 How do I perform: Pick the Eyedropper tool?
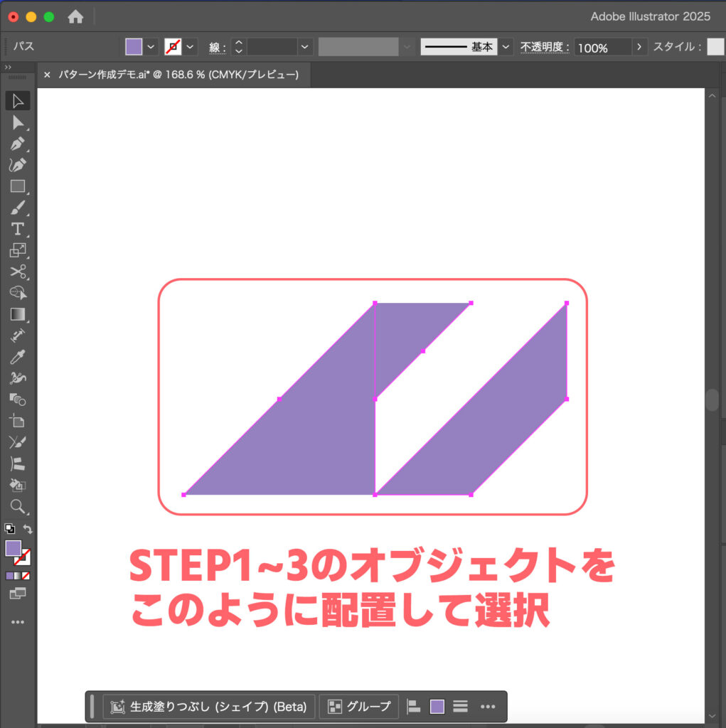coord(18,356)
